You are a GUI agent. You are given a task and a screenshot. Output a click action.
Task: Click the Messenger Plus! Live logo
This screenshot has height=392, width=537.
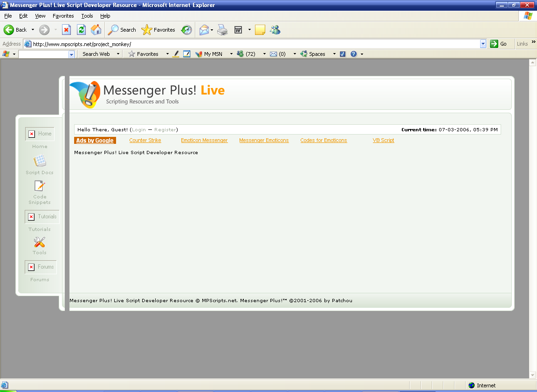pyautogui.click(x=147, y=95)
